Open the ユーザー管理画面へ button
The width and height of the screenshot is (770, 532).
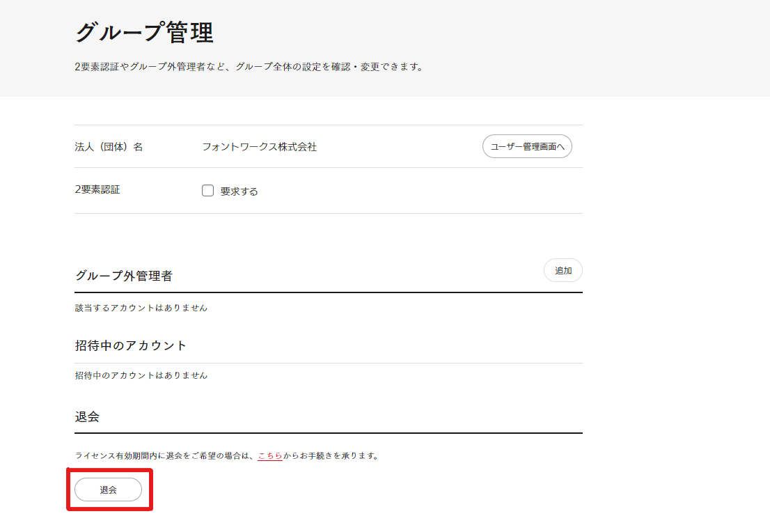[527, 147]
